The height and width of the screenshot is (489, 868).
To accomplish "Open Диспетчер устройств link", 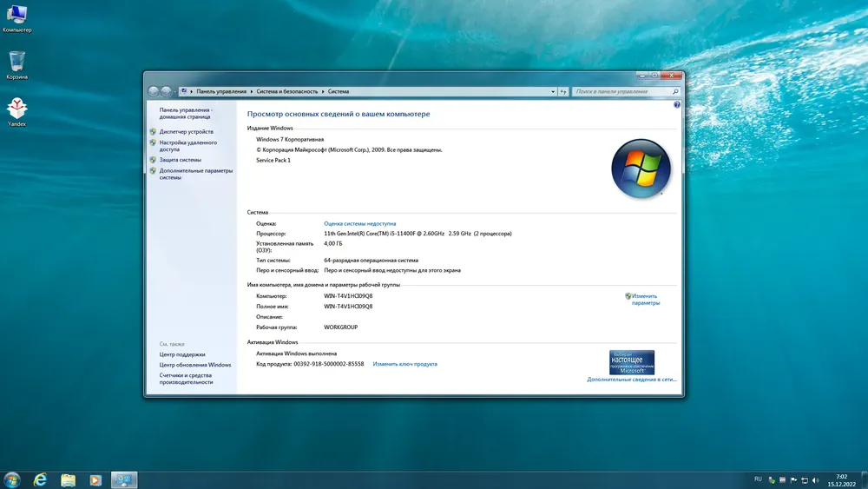I will point(186,132).
